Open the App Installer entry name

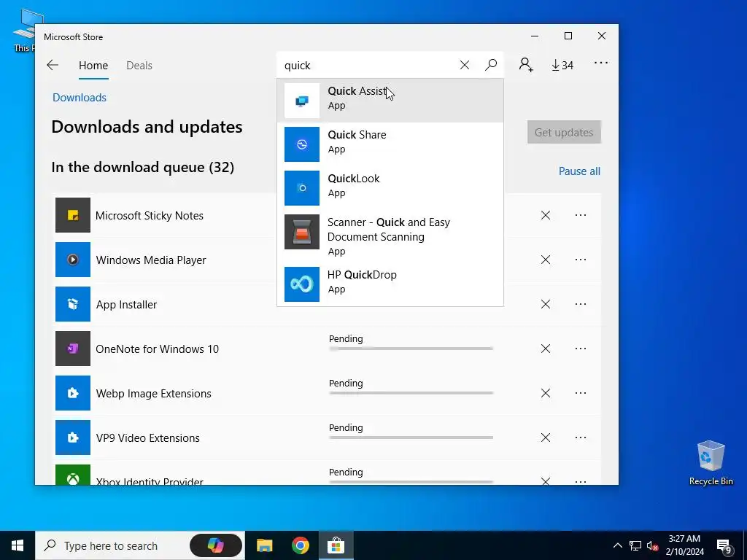pyautogui.click(x=126, y=304)
